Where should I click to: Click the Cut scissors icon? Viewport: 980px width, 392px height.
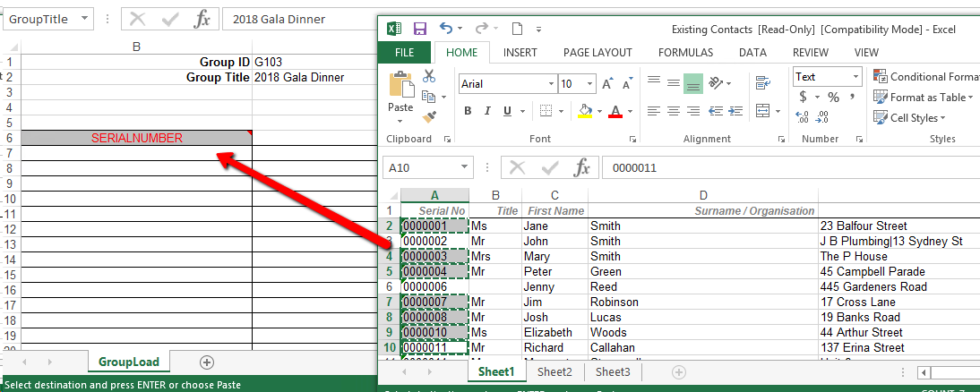429,77
